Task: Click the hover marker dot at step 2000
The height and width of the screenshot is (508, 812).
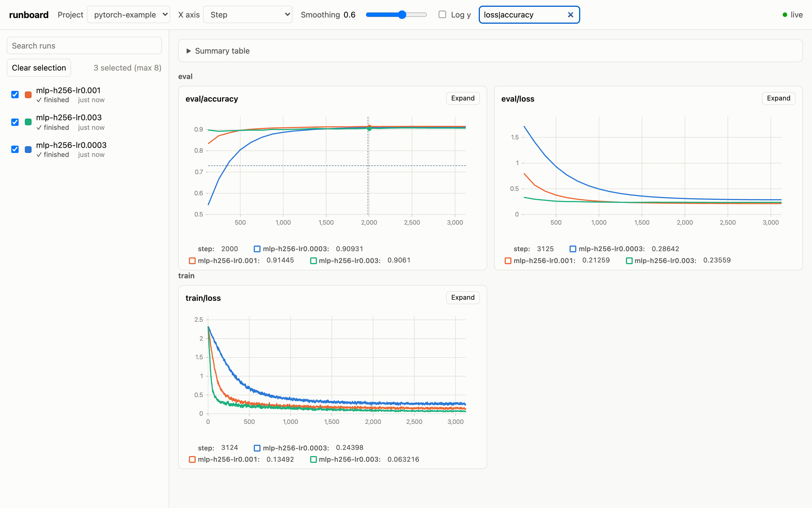Action: coord(369,128)
